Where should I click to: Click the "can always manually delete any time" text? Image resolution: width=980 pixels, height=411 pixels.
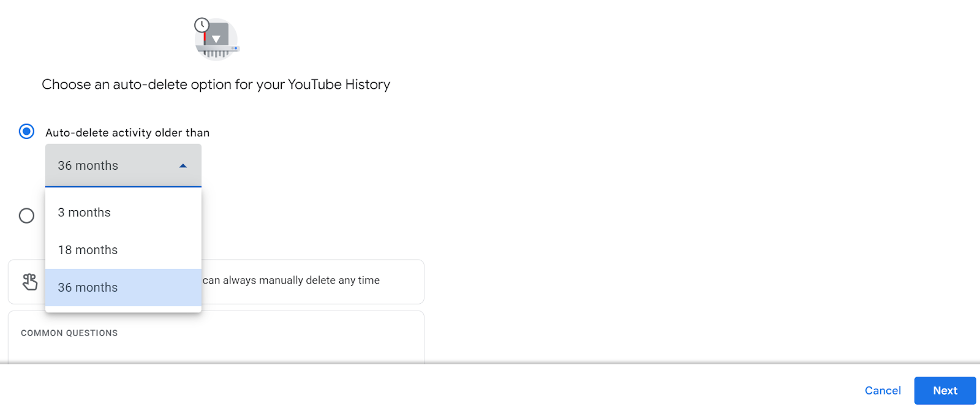[291, 281]
